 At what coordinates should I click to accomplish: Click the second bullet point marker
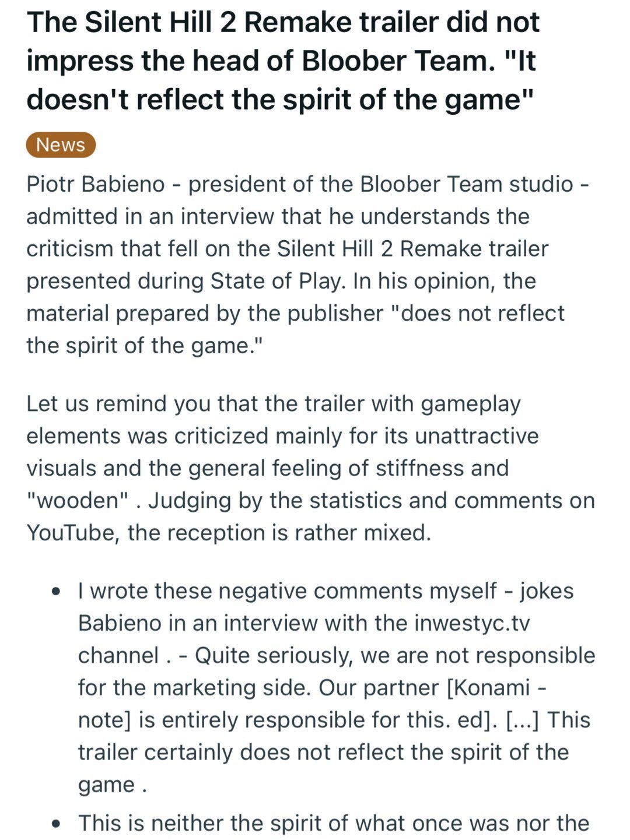[x=56, y=824]
